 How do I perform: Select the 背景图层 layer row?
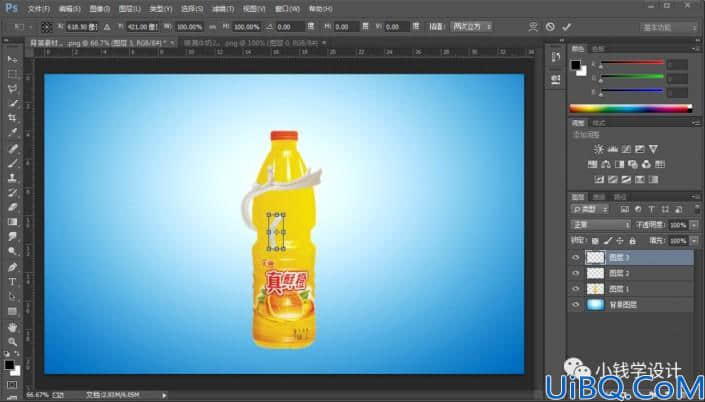[x=631, y=305]
